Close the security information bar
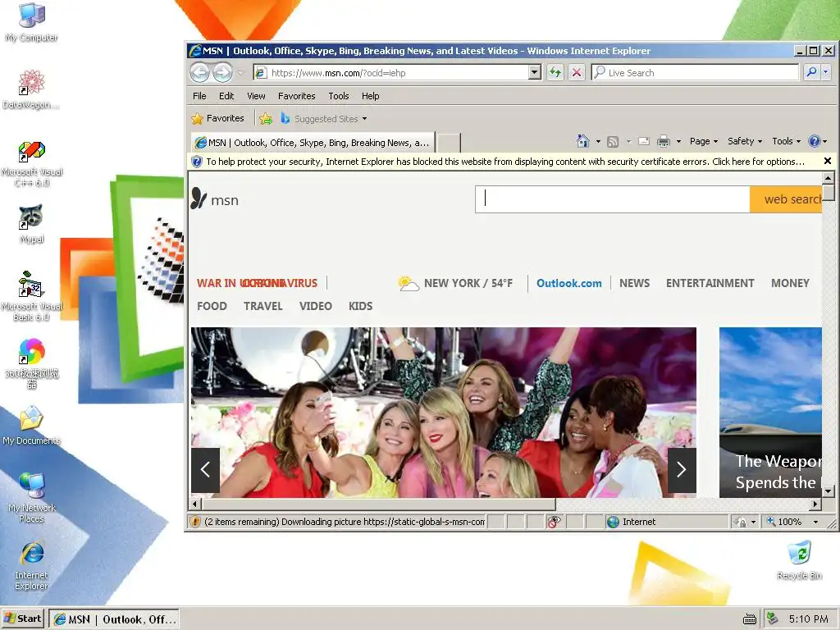The height and width of the screenshot is (630, 840). point(827,161)
